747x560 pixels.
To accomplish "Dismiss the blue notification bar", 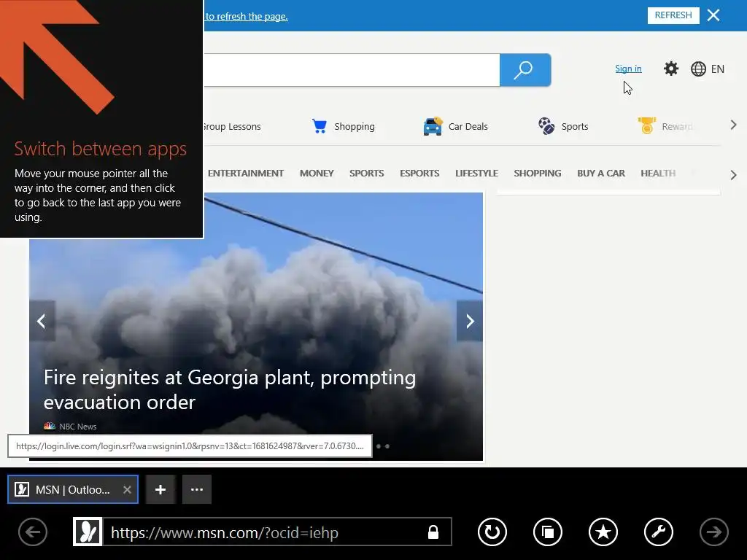I will (713, 15).
